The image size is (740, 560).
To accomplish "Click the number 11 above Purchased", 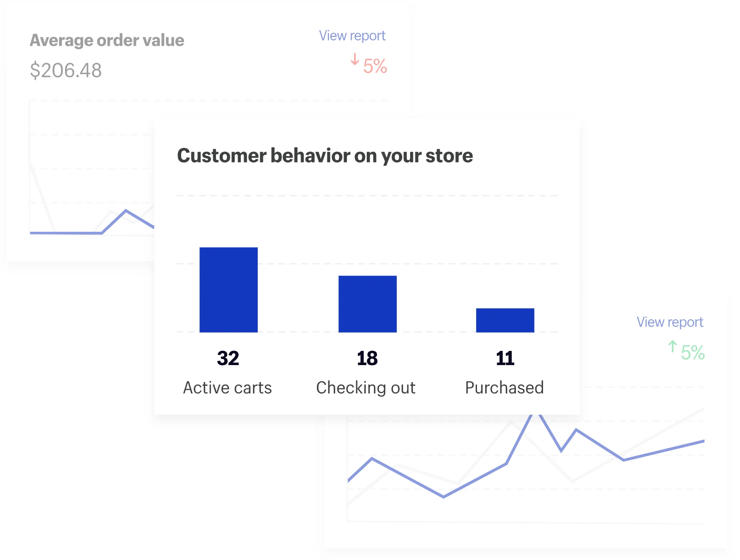I will point(505,358).
